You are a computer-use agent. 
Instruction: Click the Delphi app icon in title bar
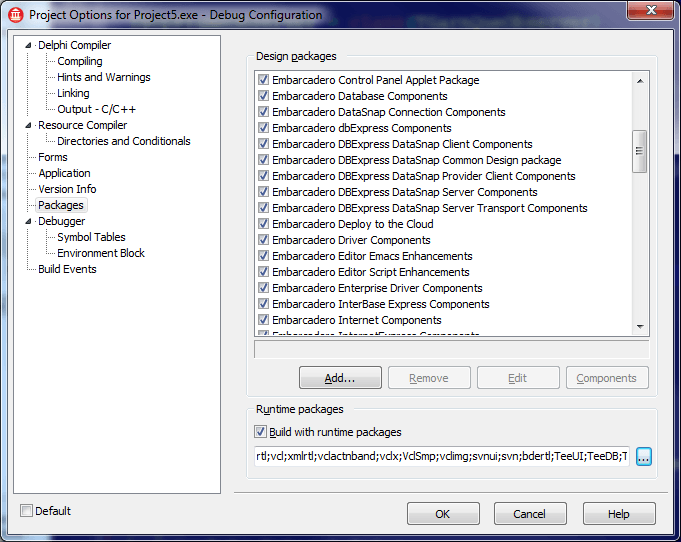tap(16, 15)
